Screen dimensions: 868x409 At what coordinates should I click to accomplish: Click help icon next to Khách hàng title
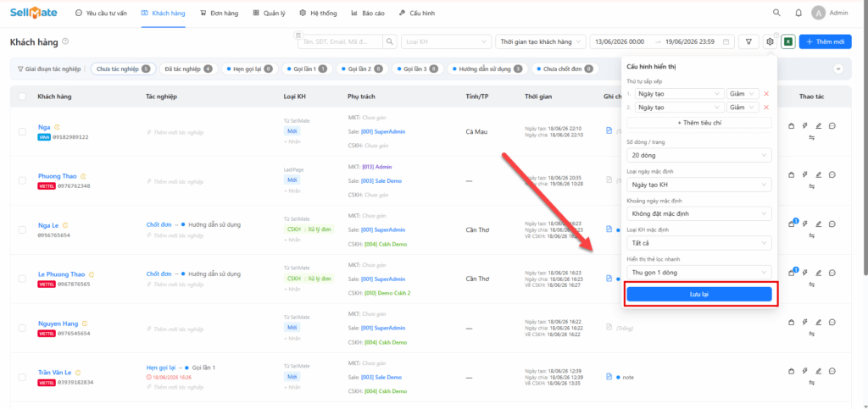65,41
